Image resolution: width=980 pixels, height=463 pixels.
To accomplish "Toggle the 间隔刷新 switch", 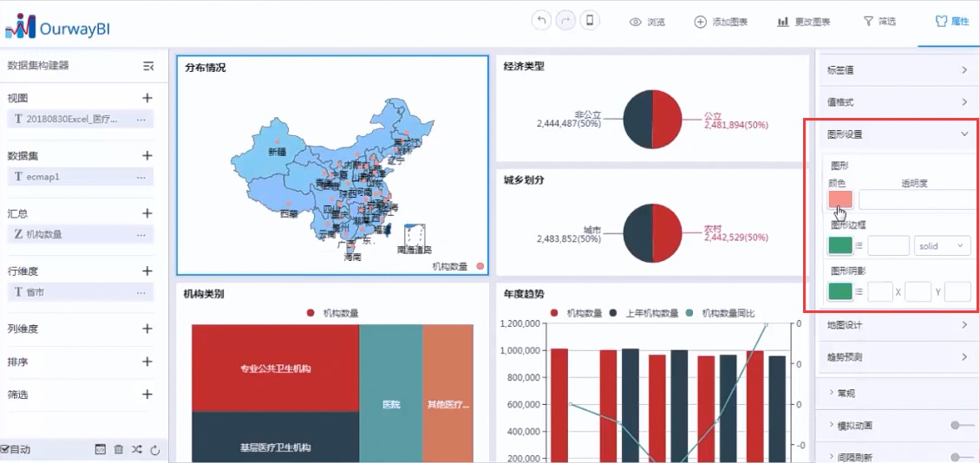I will pyautogui.click(x=962, y=458).
